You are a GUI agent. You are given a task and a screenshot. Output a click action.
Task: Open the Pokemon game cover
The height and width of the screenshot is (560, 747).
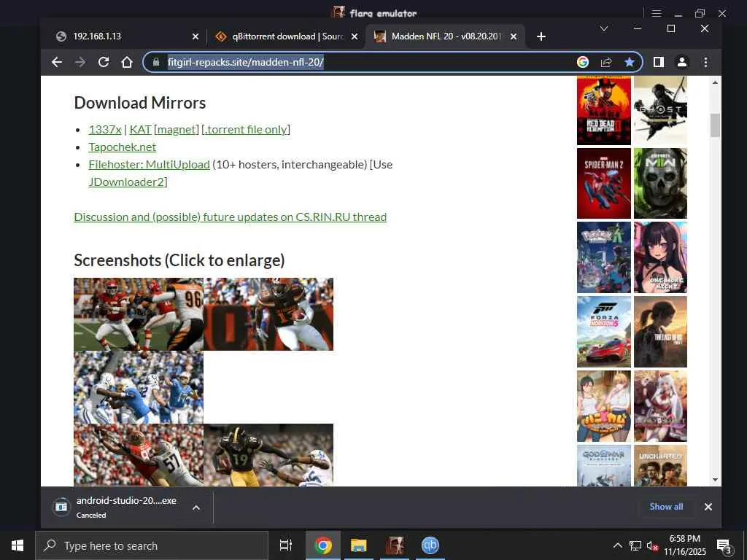pyautogui.click(x=603, y=257)
